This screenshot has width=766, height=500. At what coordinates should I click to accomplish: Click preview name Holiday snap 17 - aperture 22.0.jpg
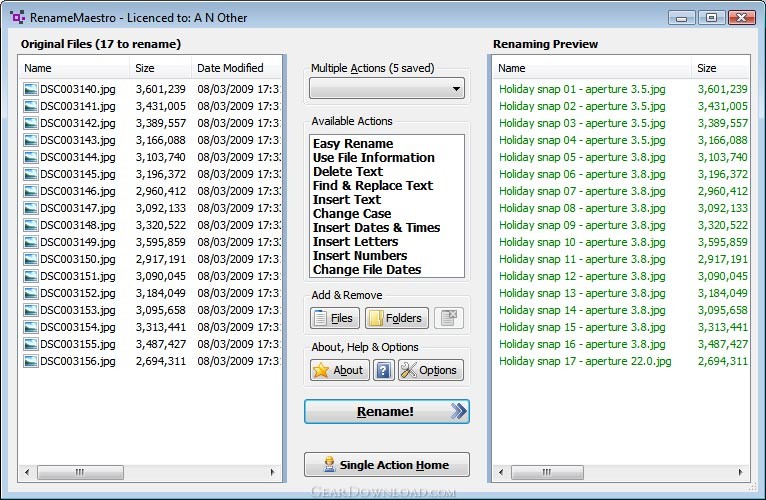pos(585,361)
